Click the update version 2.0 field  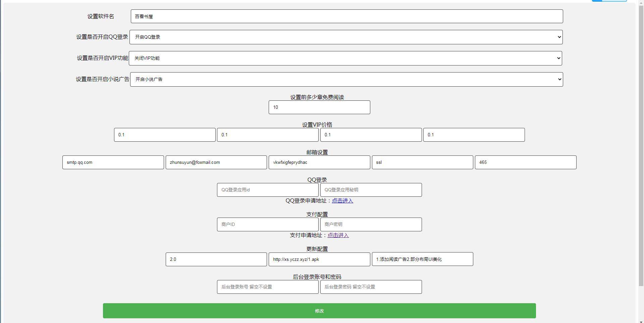[216, 259]
